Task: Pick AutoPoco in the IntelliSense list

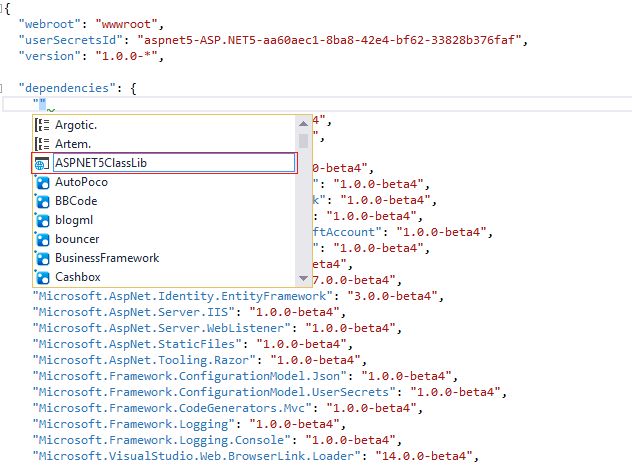Action: (164, 182)
